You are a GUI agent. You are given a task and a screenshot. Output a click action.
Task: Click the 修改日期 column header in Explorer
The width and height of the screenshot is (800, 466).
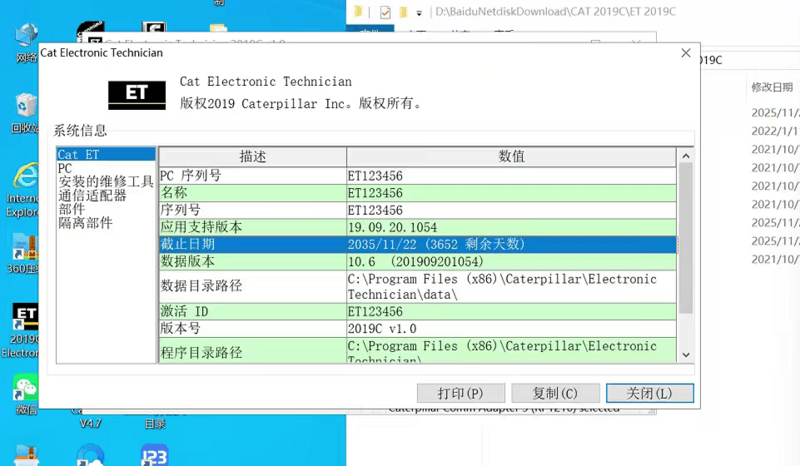coord(771,87)
